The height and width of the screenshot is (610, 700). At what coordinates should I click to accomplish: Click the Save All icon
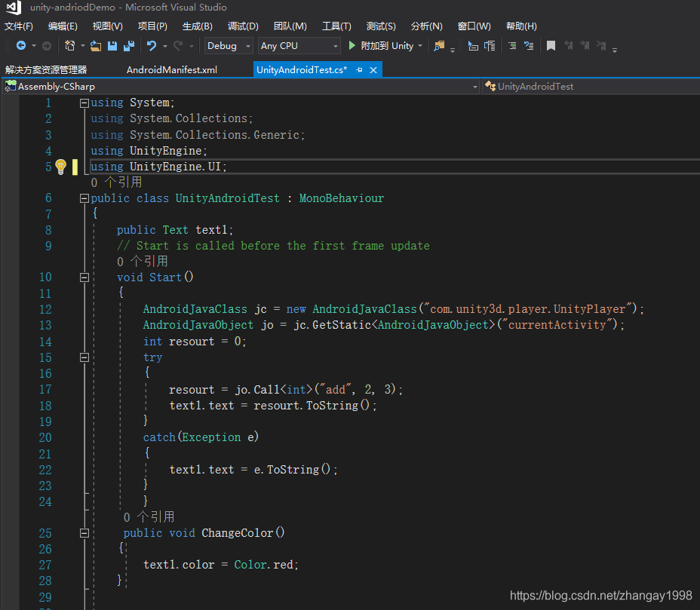point(129,45)
